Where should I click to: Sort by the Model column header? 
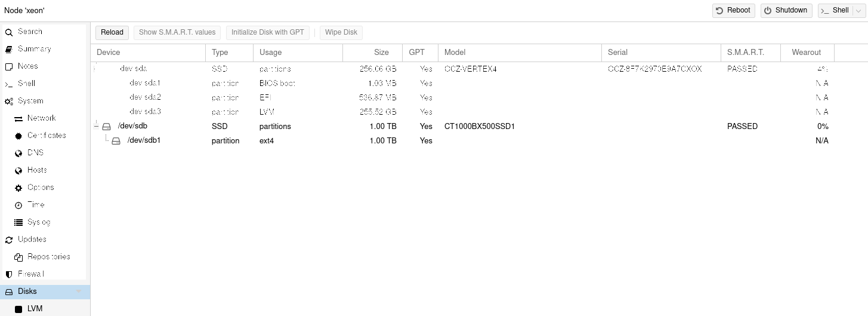click(x=520, y=53)
